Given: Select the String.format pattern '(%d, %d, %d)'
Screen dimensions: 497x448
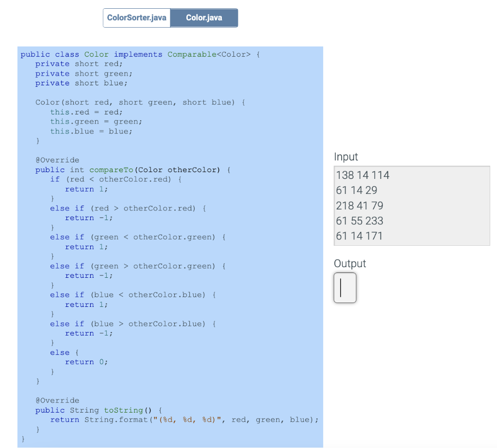Looking at the screenshot, I should pos(189,419).
